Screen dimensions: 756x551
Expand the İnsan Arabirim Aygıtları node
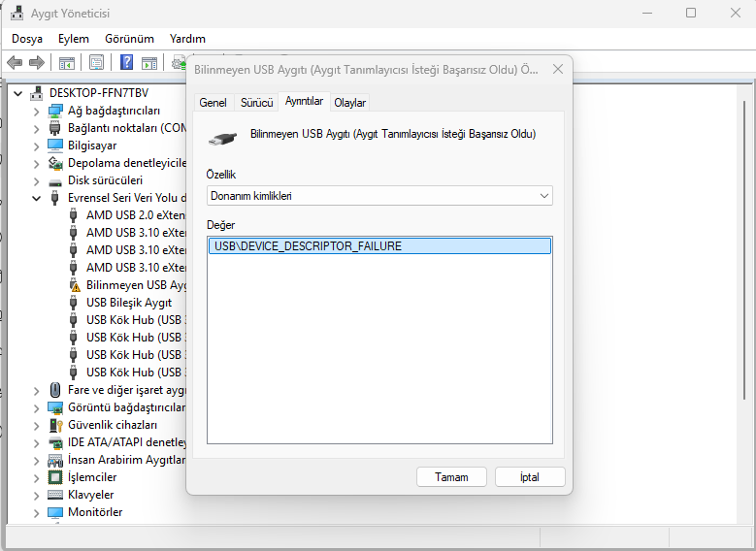click(37, 461)
